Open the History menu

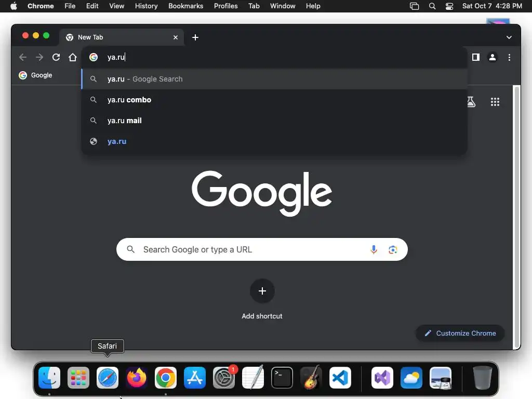coord(146,6)
